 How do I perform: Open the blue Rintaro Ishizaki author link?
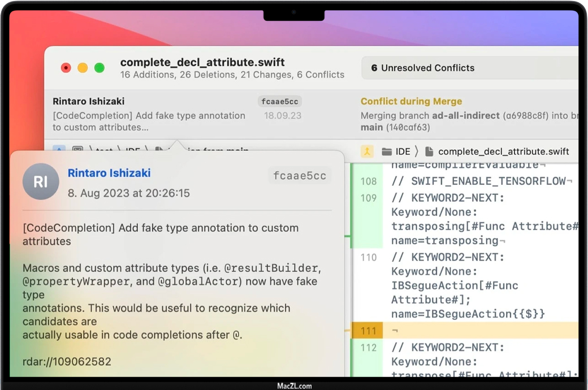(x=109, y=173)
